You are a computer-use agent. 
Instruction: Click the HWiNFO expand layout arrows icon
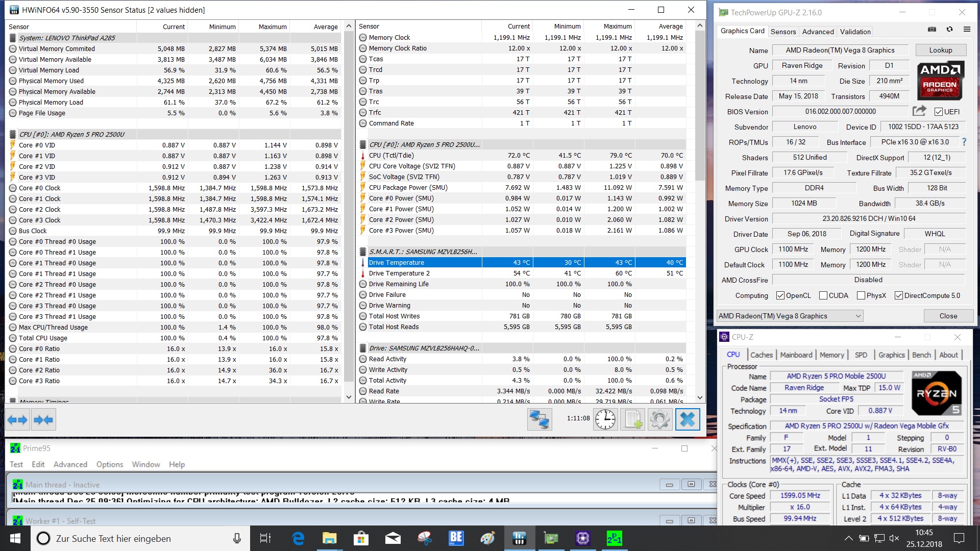click(x=18, y=420)
